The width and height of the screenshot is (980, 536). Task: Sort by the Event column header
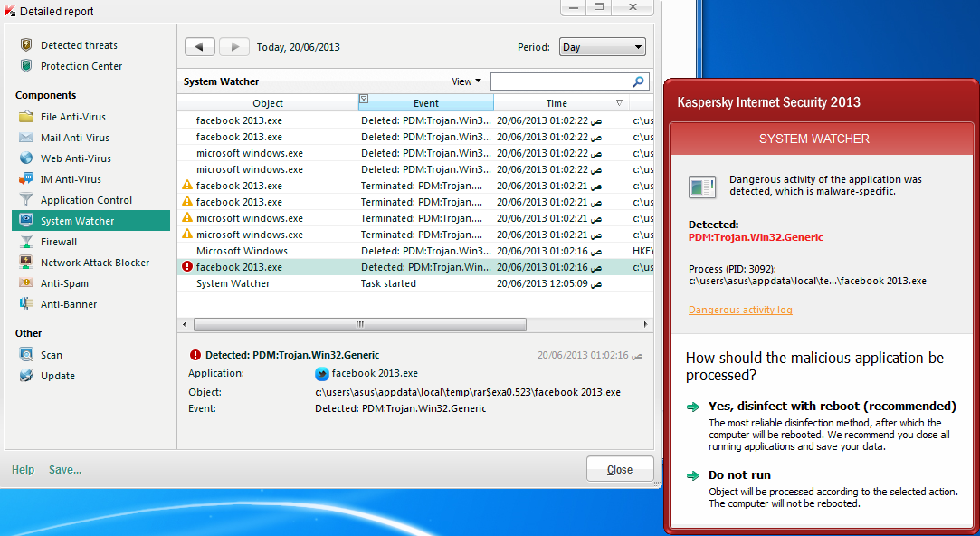(x=426, y=103)
